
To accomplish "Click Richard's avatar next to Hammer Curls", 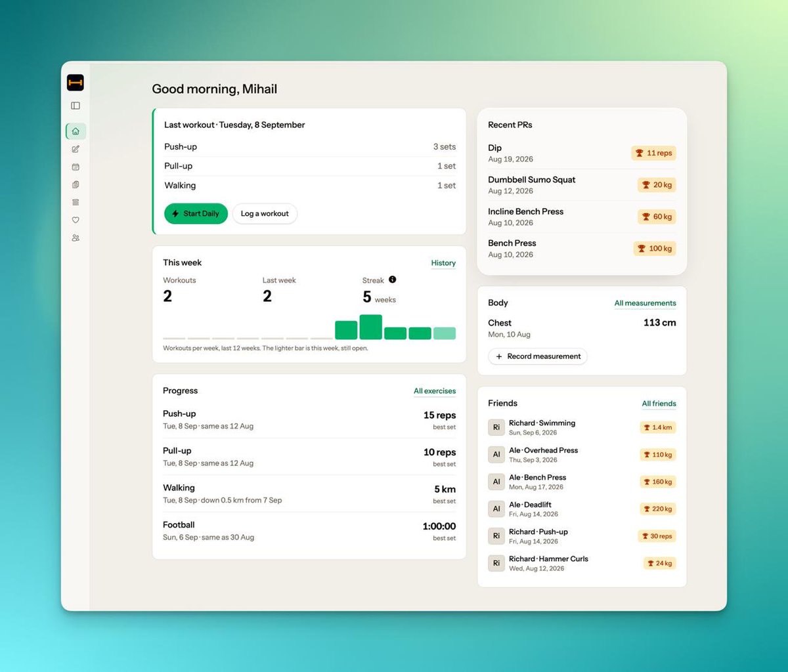I will click(x=496, y=563).
